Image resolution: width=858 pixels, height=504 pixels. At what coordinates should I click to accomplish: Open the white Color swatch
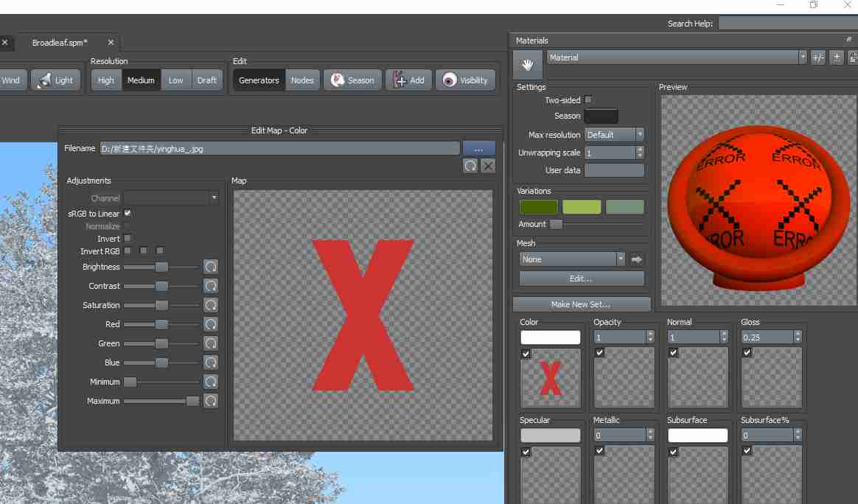(x=551, y=337)
